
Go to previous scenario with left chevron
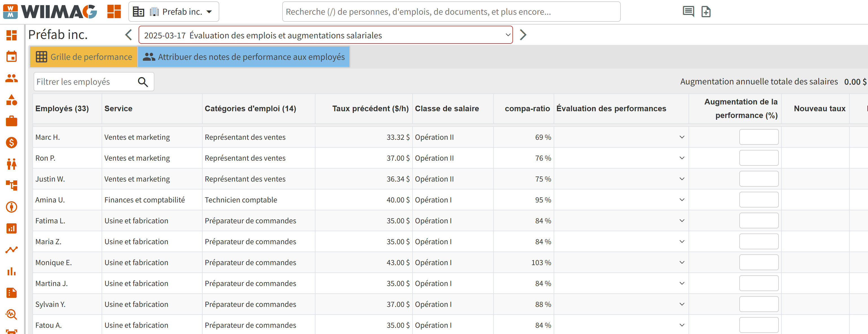click(128, 35)
